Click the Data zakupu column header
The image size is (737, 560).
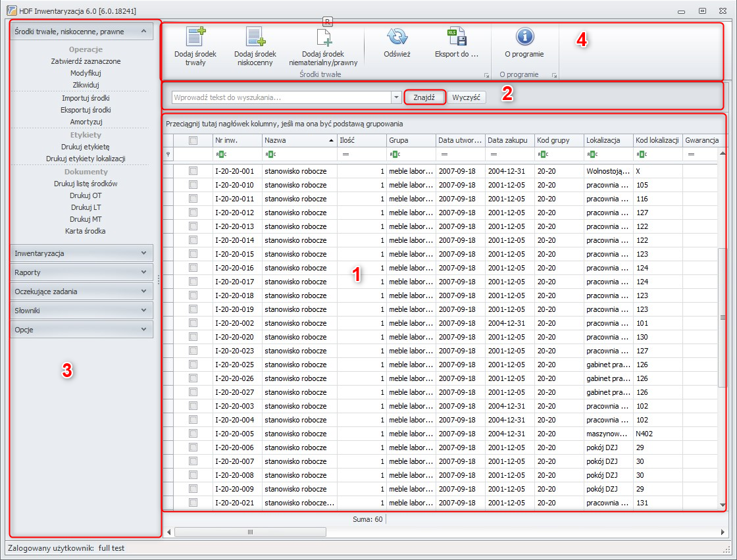(509, 140)
